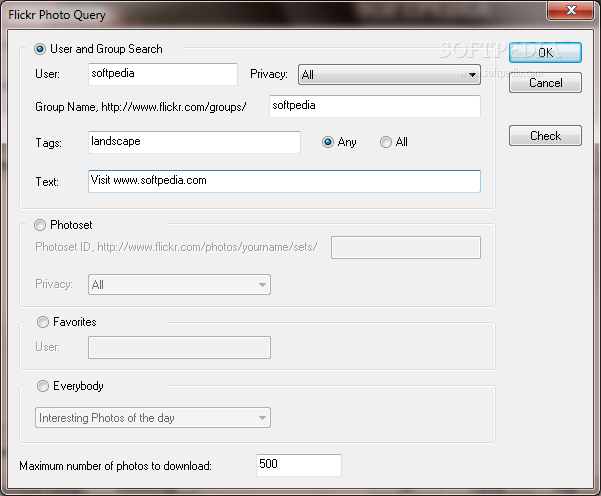Open the Photoset Privacy dropdown
The width and height of the screenshot is (601, 496).
click(x=179, y=284)
